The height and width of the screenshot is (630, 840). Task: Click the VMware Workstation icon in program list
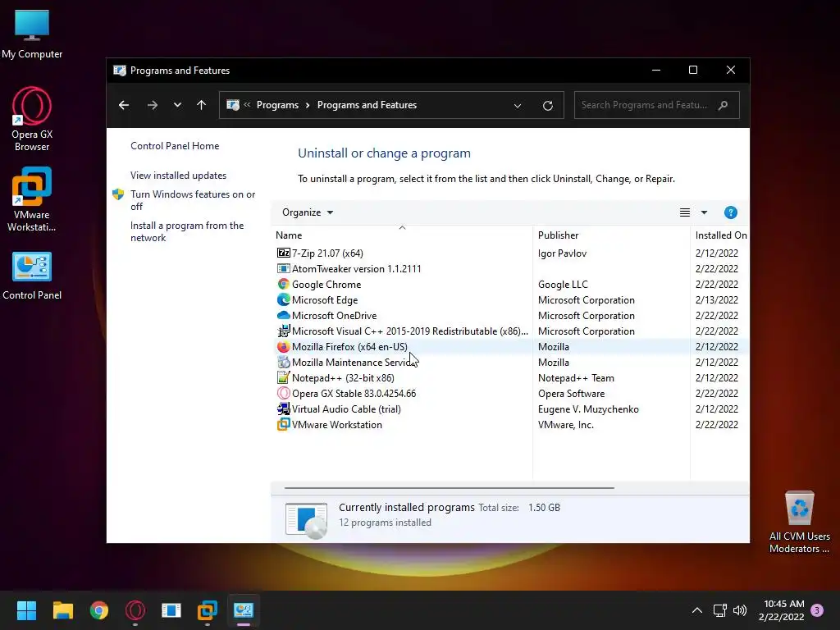click(283, 424)
